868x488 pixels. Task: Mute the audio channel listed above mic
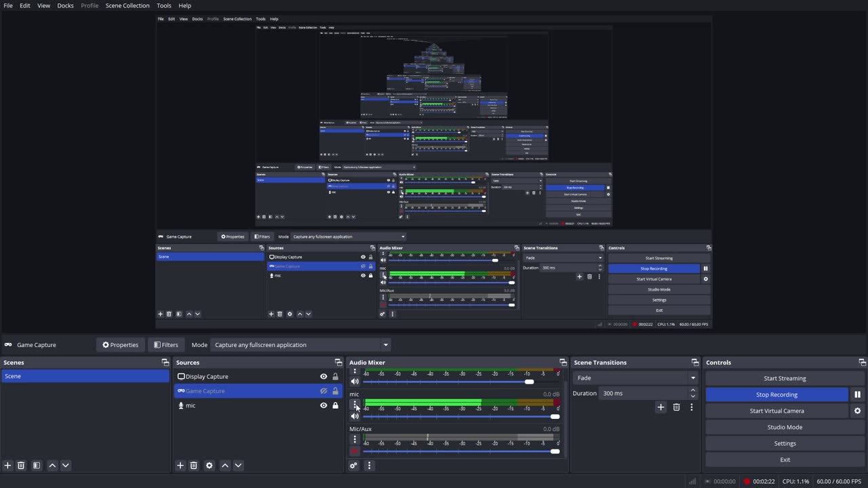point(355,382)
